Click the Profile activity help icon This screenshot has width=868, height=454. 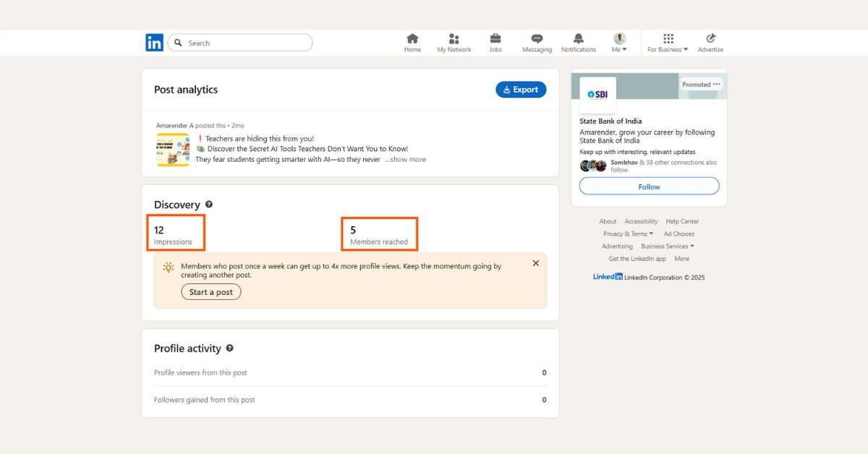pyautogui.click(x=229, y=348)
